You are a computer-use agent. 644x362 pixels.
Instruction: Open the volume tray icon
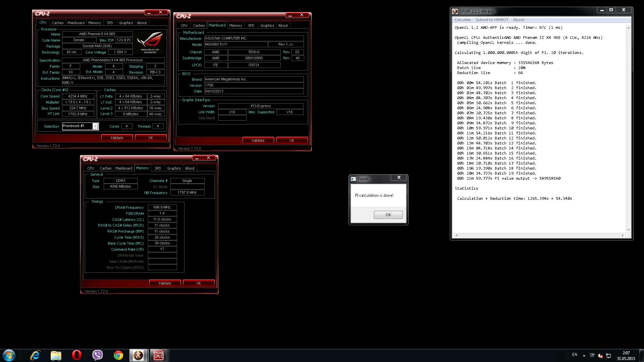[600, 356]
